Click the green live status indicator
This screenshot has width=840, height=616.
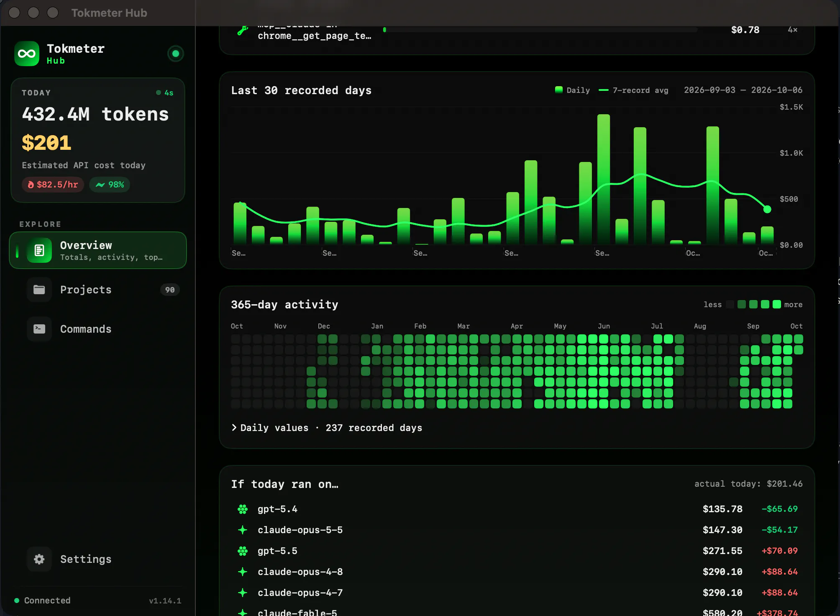pos(176,54)
